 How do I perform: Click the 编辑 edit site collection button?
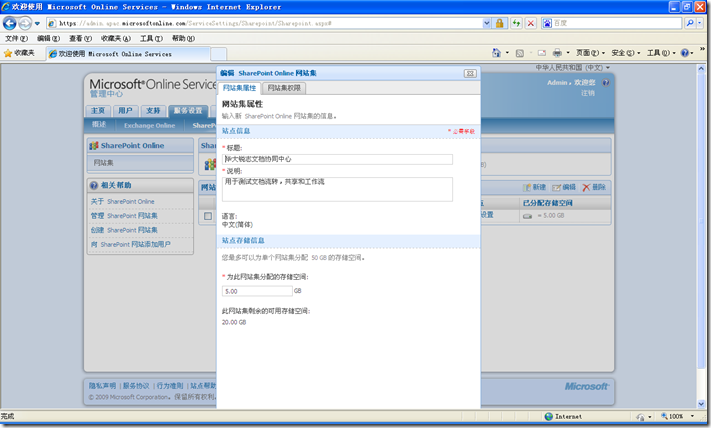click(564, 187)
